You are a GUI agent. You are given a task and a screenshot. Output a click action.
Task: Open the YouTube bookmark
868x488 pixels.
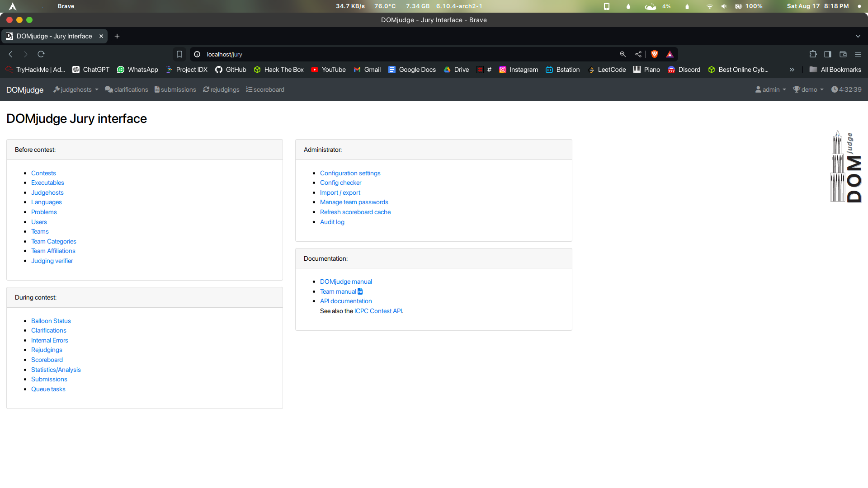(328, 70)
